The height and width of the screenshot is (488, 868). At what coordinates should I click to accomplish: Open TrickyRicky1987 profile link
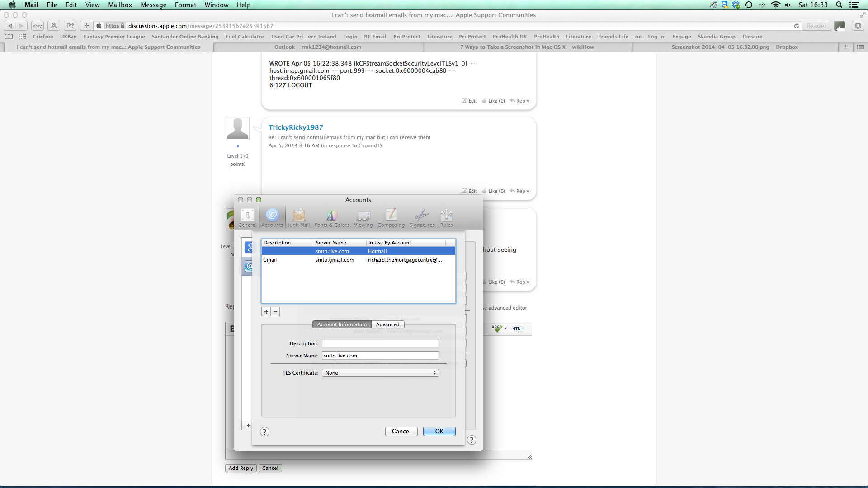pos(296,127)
